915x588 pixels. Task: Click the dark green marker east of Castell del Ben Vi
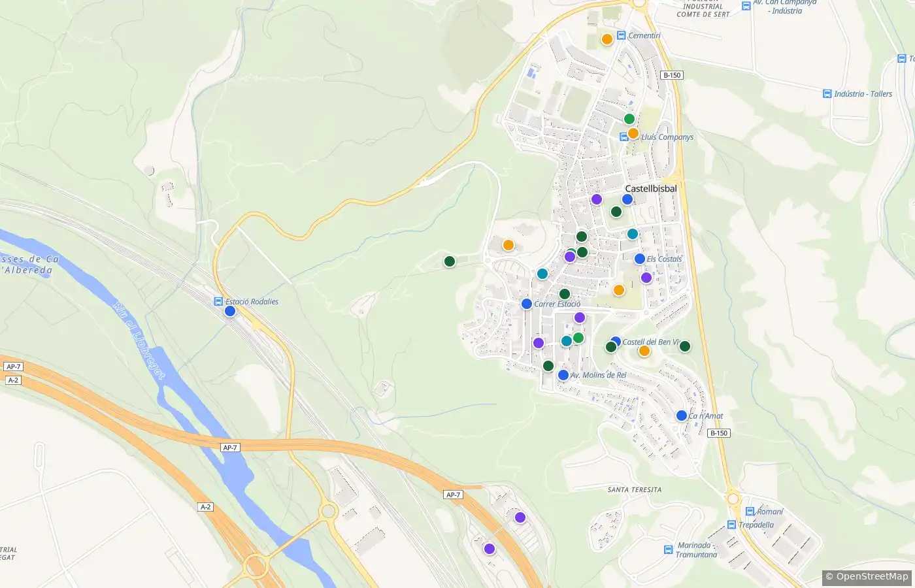coord(685,346)
